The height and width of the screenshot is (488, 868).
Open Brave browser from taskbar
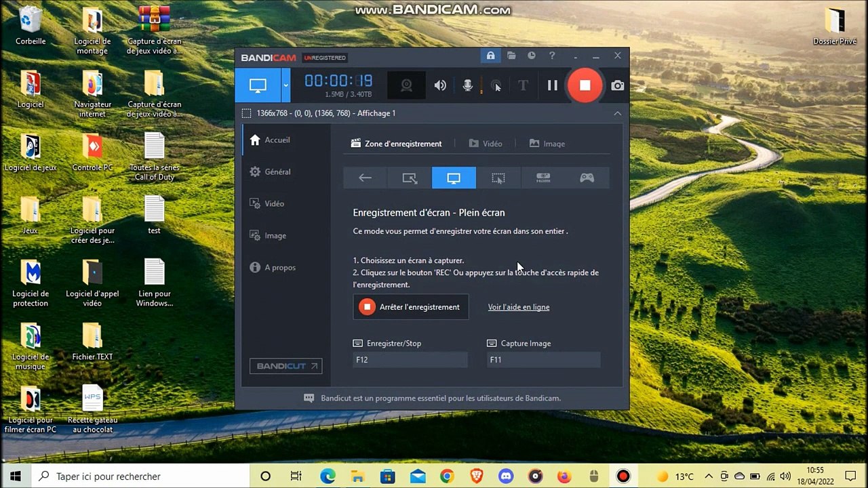click(476, 476)
